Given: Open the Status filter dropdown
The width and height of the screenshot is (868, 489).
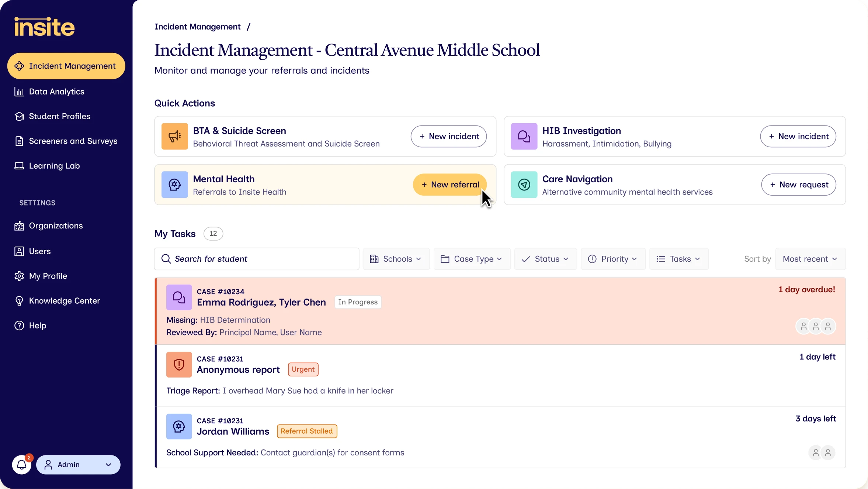Looking at the screenshot, I should click(x=545, y=259).
